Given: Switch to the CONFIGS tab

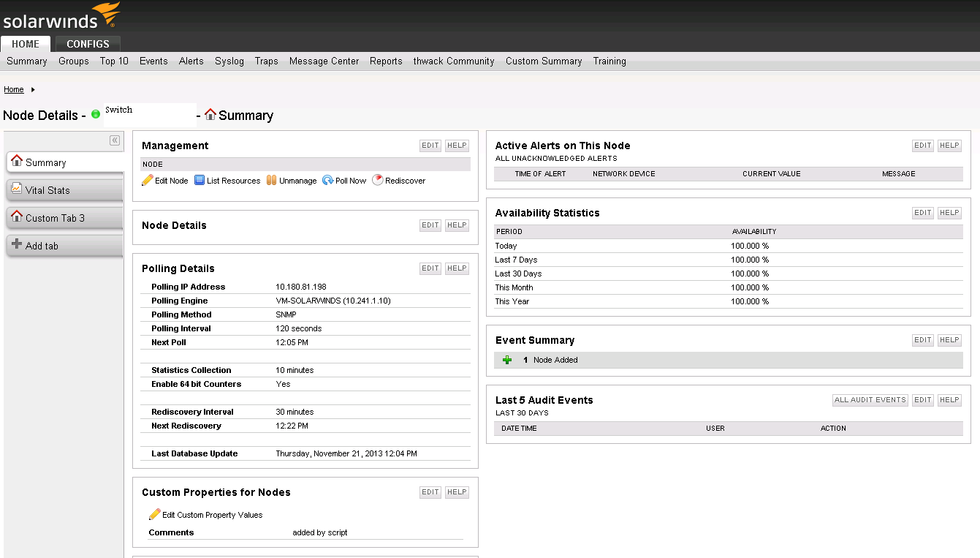Looking at the screenshot, I should tap(88, 44).
